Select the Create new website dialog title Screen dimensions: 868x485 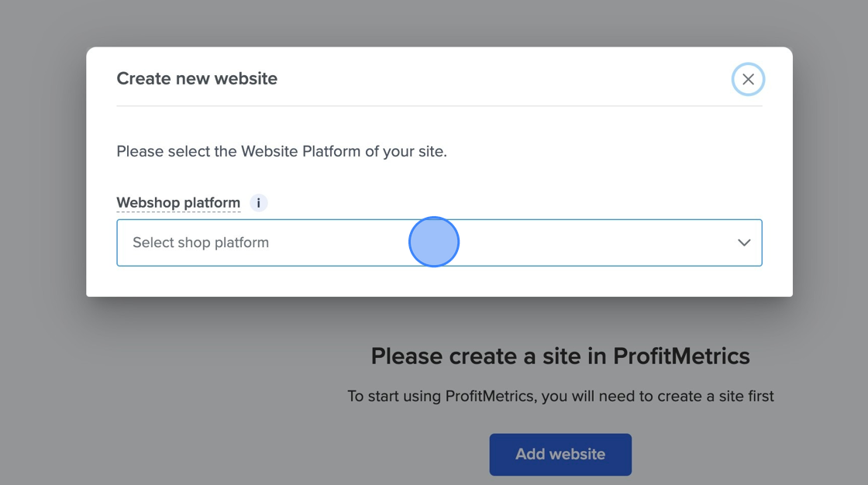[x=197, y=78]
